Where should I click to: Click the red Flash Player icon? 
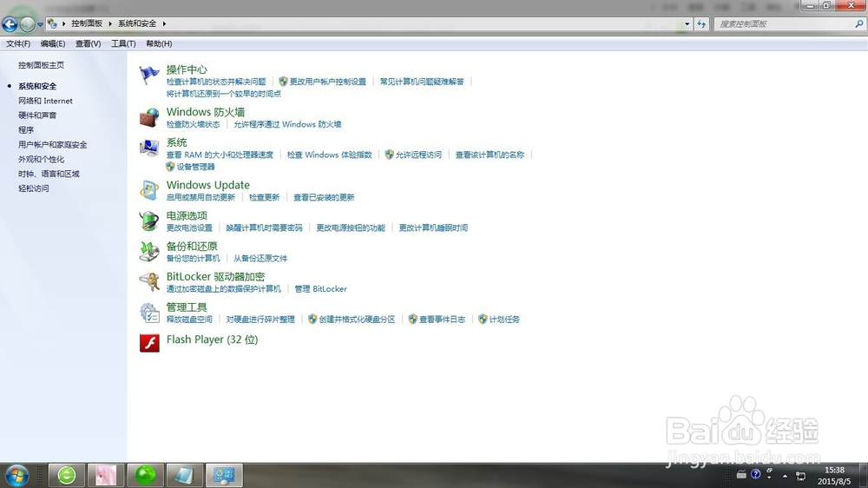coord(149,343)
